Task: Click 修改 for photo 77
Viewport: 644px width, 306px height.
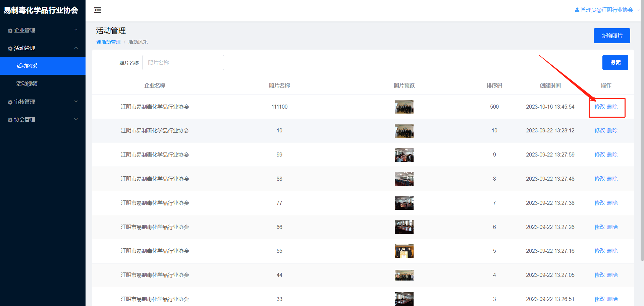Action: pos(600,203)
